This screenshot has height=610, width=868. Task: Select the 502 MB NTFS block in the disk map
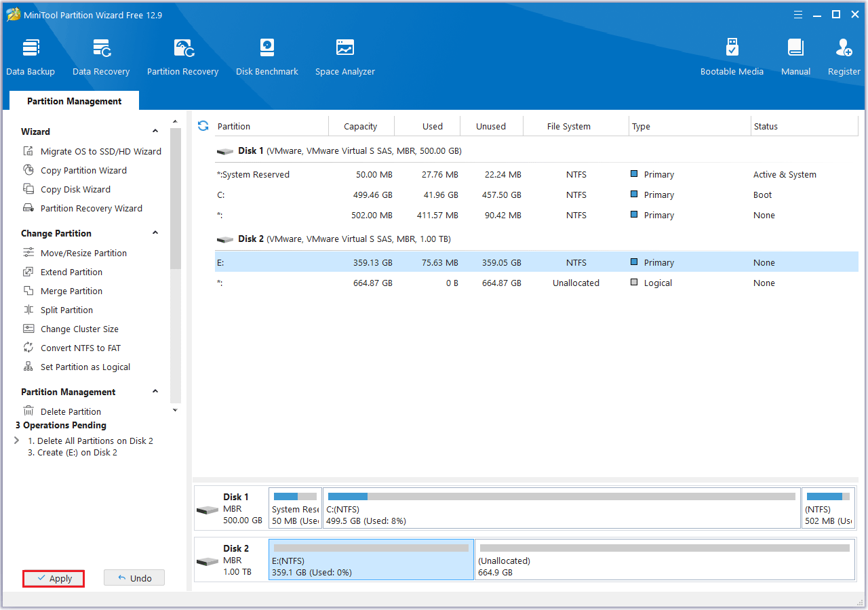[x=828, y=508]
